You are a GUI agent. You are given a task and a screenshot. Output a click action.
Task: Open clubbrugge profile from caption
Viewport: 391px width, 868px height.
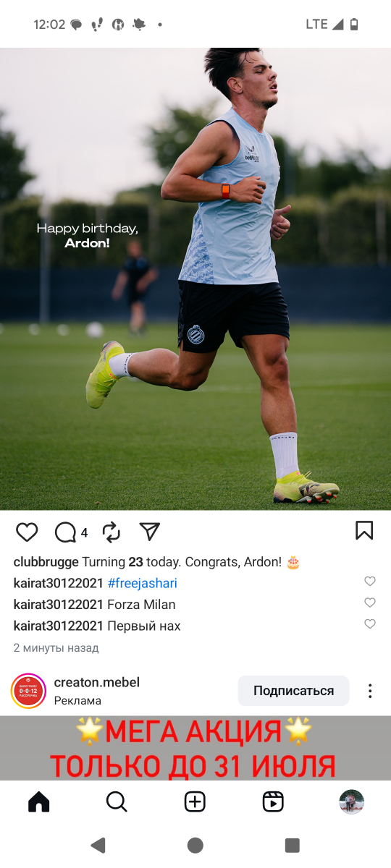click(x=46, y=562)
